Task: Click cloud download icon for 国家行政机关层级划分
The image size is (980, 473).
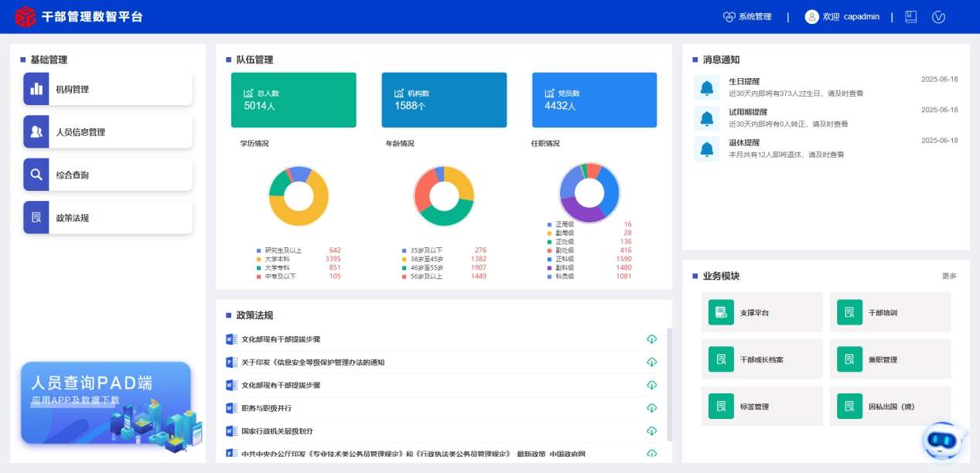Action: [651, 430]
